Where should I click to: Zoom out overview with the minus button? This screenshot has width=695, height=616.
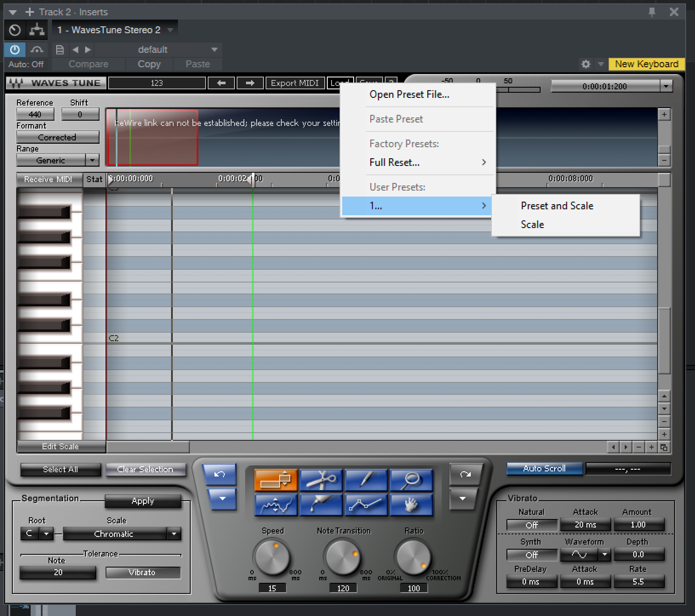tap(664, 161)
